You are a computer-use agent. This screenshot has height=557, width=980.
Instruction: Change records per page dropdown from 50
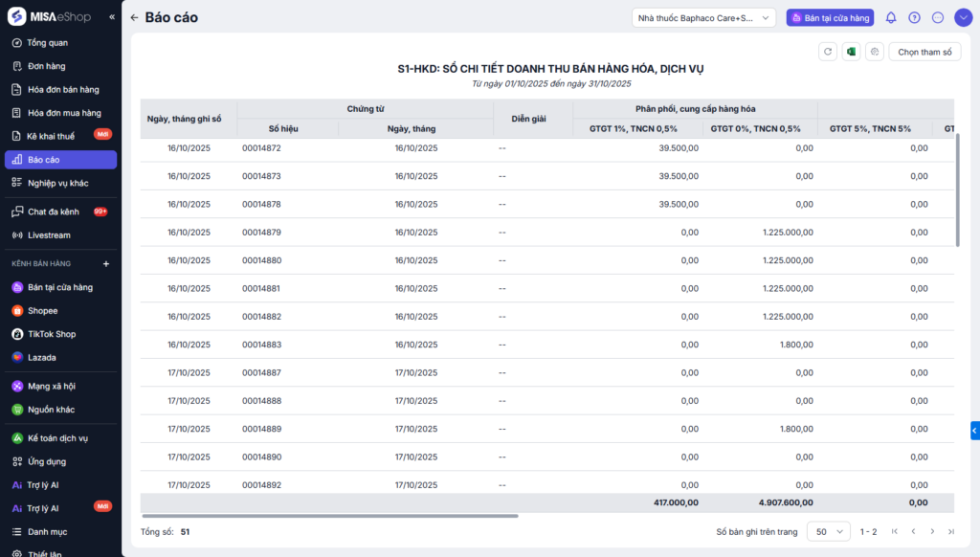[x=828, y=531]
